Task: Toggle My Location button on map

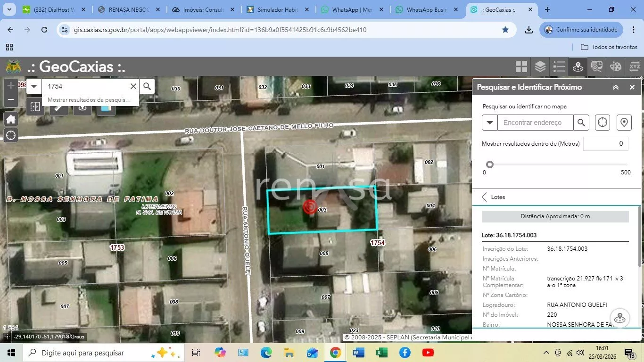Action: tap(11, 136)
